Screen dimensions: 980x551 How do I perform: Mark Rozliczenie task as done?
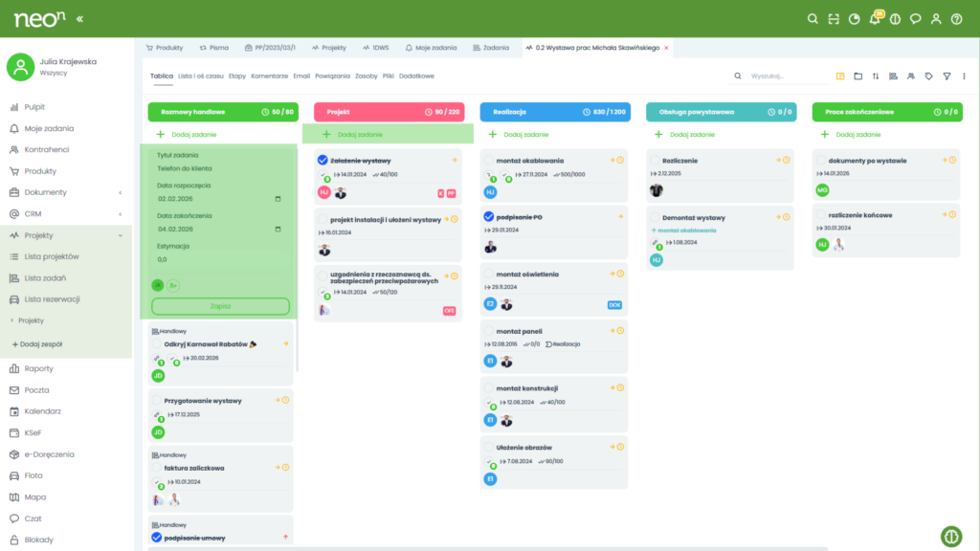(x=656, y=161)
